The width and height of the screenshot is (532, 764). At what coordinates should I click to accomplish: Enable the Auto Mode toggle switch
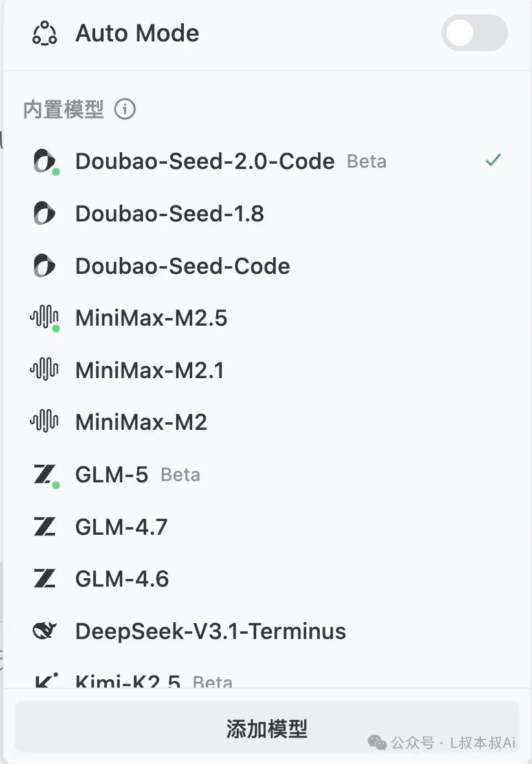(474, 34)
